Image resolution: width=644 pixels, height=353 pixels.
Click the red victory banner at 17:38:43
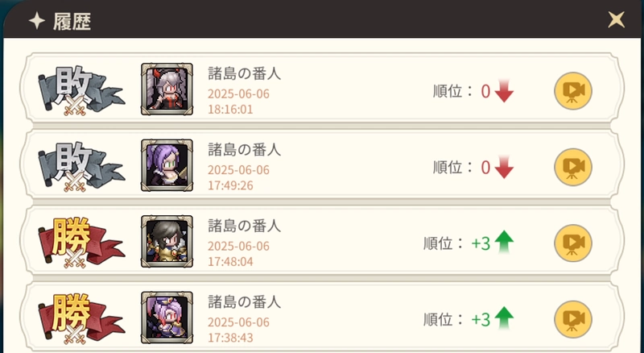point(81,319)
